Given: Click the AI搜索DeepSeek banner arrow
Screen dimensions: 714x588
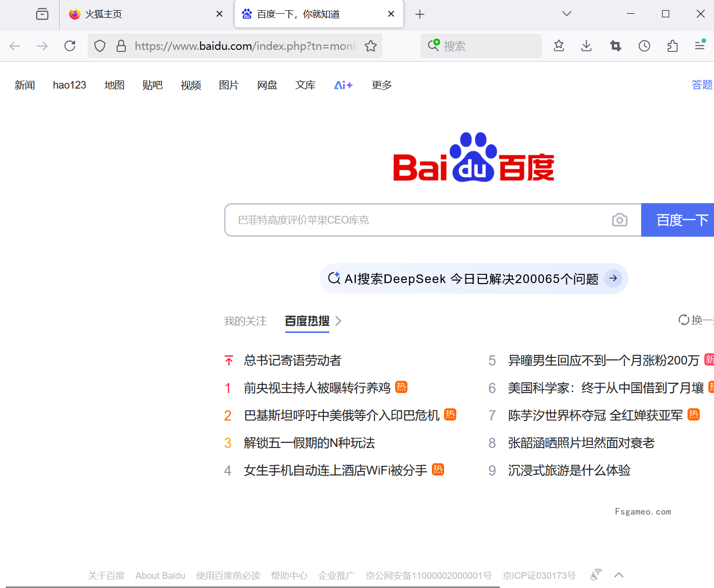Looking at the screenshot, I should pyautogui.click(x=613, y=278).
